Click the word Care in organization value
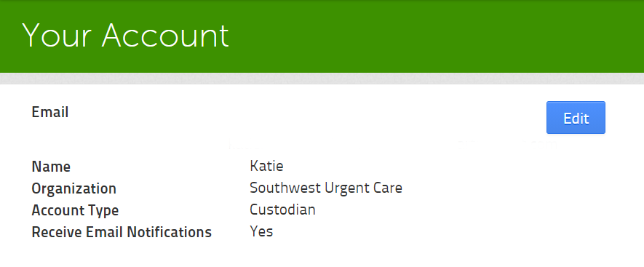The height and width of the screenshot is (267, 644). click(387, 188)
